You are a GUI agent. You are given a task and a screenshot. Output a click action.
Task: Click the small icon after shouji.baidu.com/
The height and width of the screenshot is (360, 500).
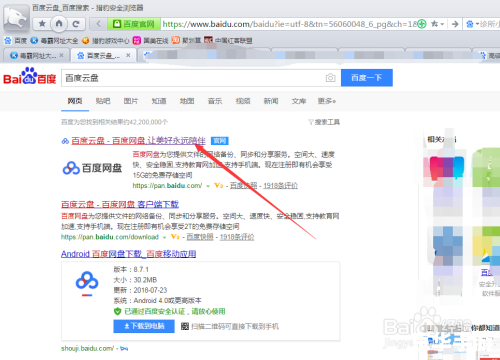124,349
